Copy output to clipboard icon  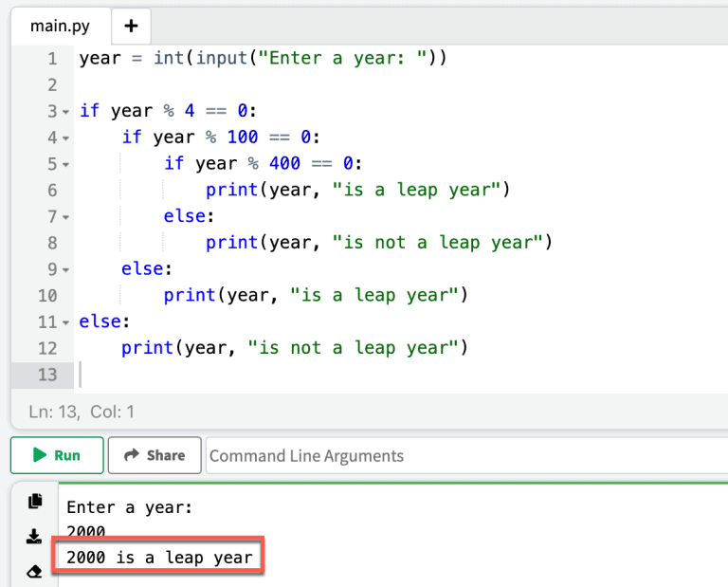click(x=35, y=501)
